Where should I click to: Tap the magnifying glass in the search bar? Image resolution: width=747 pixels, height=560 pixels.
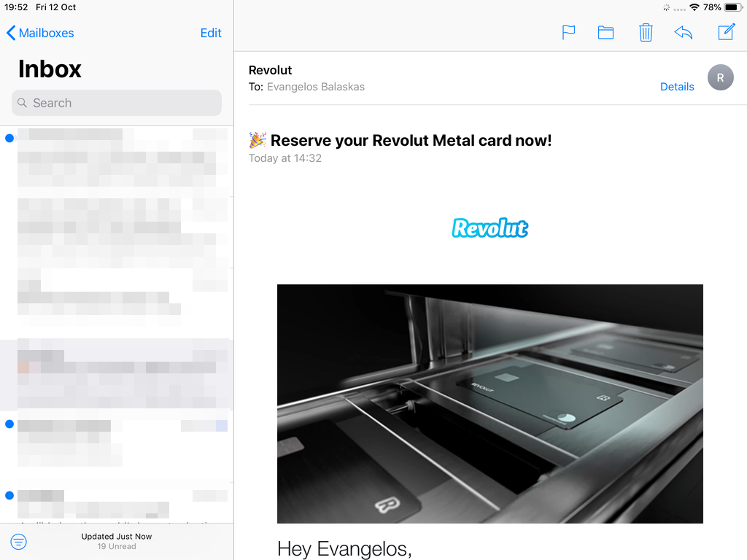point(24,103)
